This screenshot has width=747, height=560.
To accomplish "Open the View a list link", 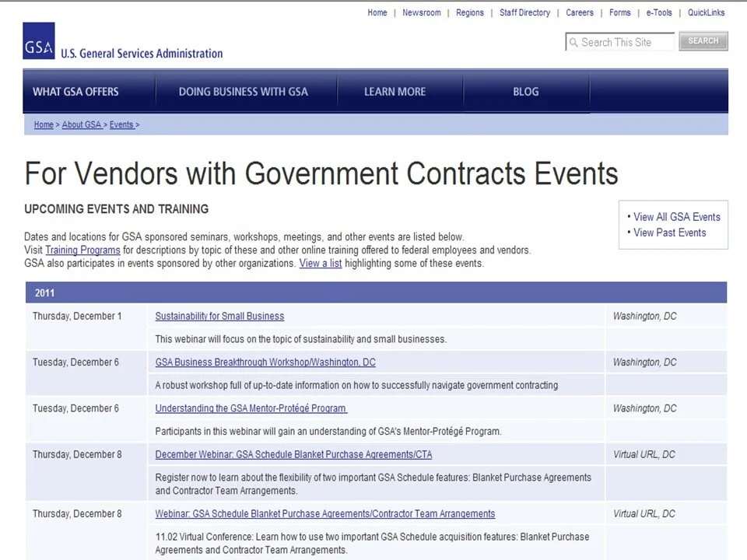I will tap(321, 264).
